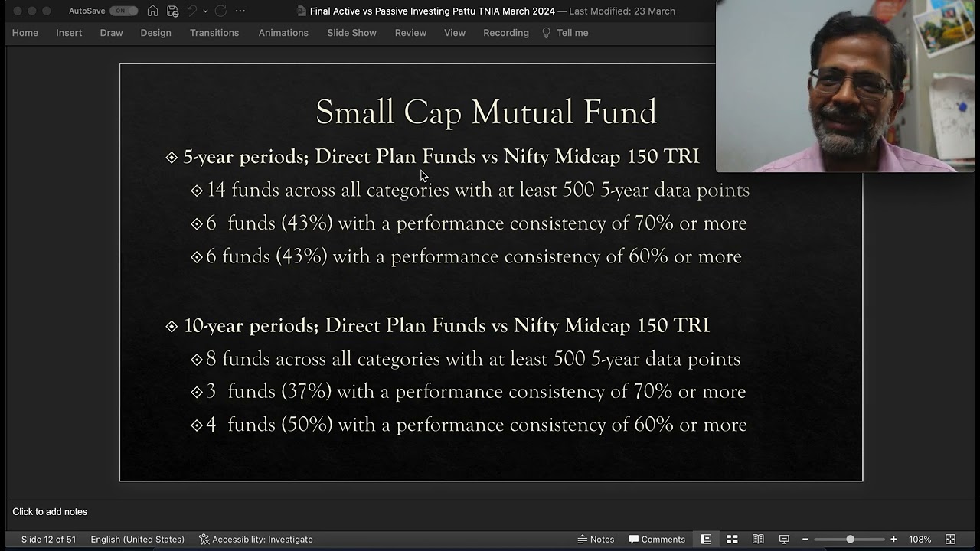980x551 pixels.
Task: Click the Tell me lightbulb icon
Action: (546, 33)
